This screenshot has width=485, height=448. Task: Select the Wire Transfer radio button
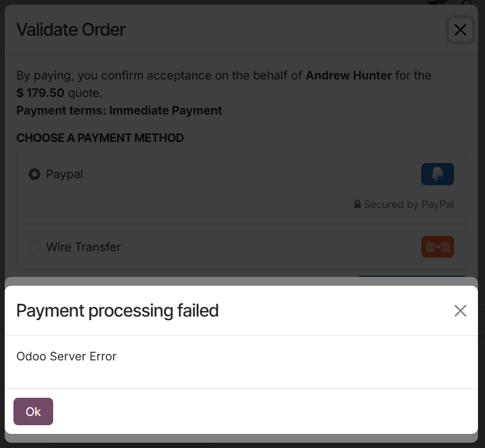(34, 247)
